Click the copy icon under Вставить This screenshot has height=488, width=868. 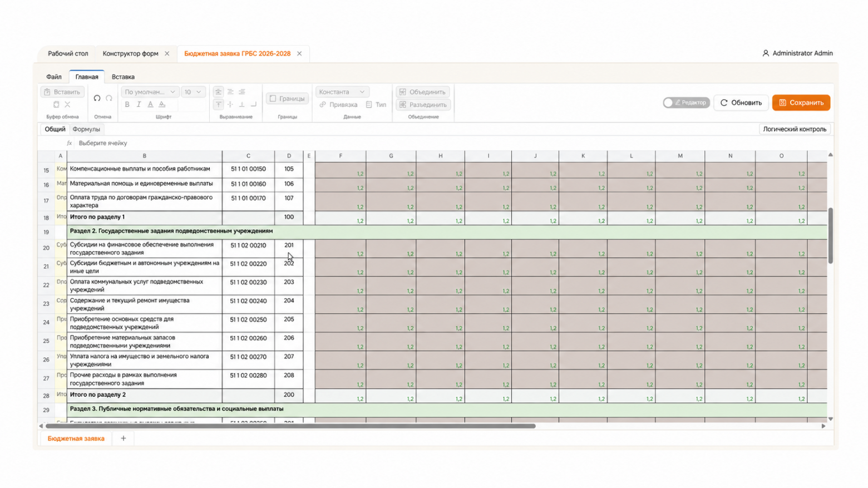(56, 105)
